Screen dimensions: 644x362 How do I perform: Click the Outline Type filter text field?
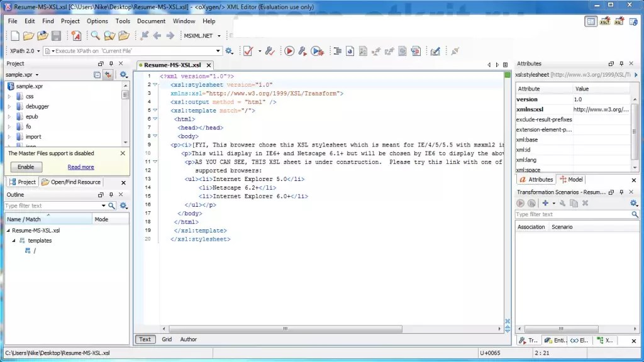point(52,206)
